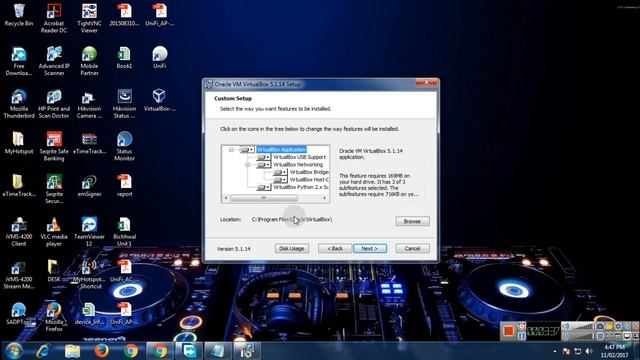The width and height of the screenshot is (640, 360).
Task: Open File Explorer from the taskbar
Action: pos(72,351)
